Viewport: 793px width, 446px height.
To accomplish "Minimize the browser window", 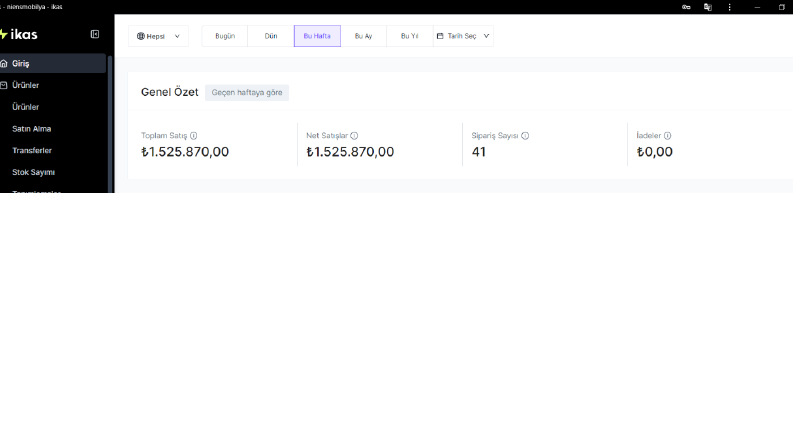I will (757, 7).
